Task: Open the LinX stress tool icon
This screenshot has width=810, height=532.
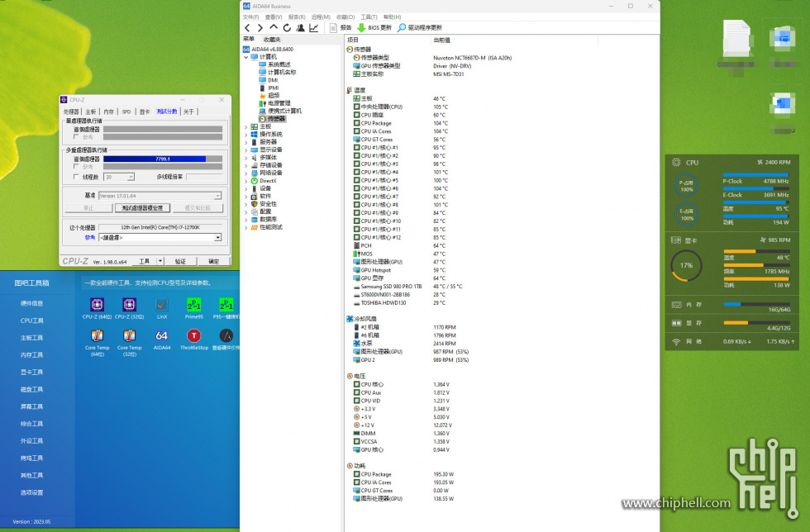Action: click(x=162, y=308)
